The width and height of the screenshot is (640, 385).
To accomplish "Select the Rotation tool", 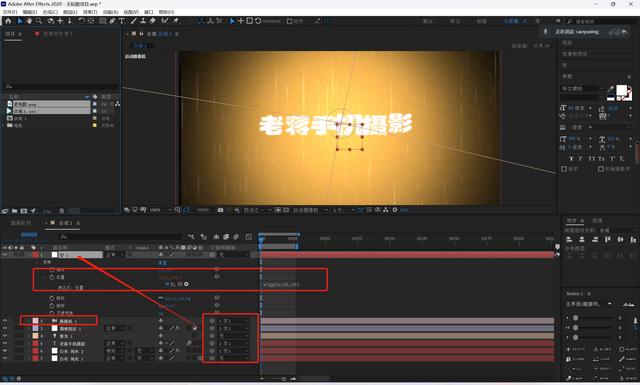I will point(81,21).
